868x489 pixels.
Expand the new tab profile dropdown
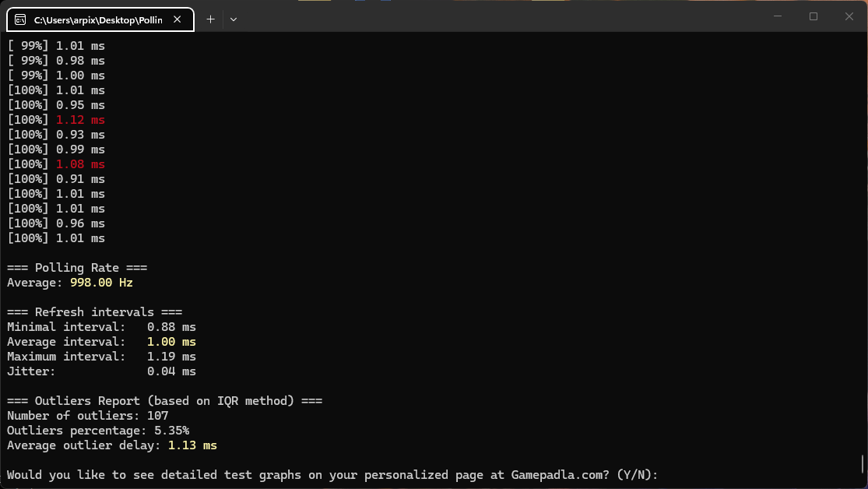[x=234, y=19]
